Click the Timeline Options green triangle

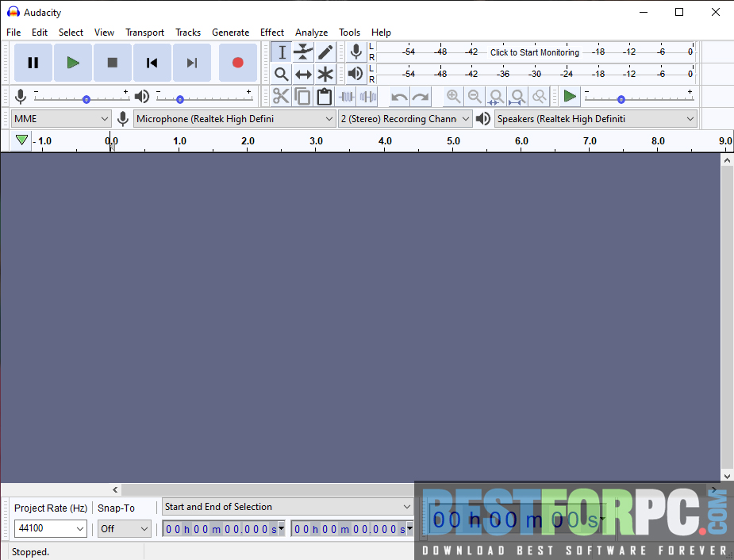[21, 140]
